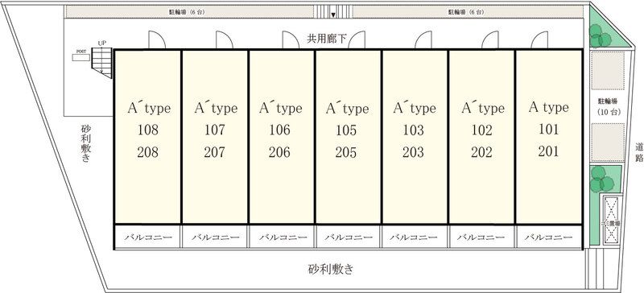Click the バルコニー balcony under unit 101
This screenshot has width=644, height=293.
[x=549, y=237]
